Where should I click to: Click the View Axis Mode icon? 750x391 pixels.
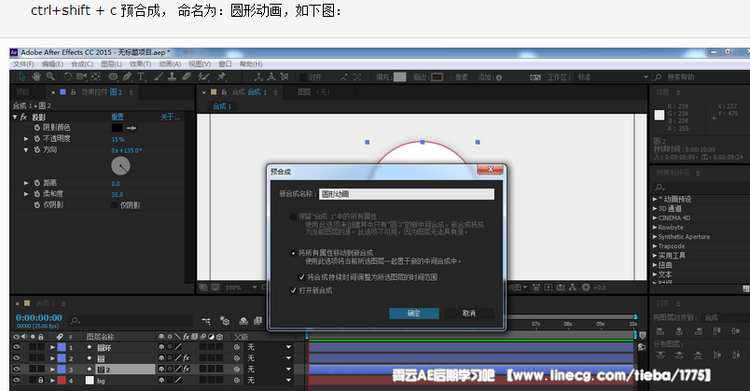pos(285,77)
